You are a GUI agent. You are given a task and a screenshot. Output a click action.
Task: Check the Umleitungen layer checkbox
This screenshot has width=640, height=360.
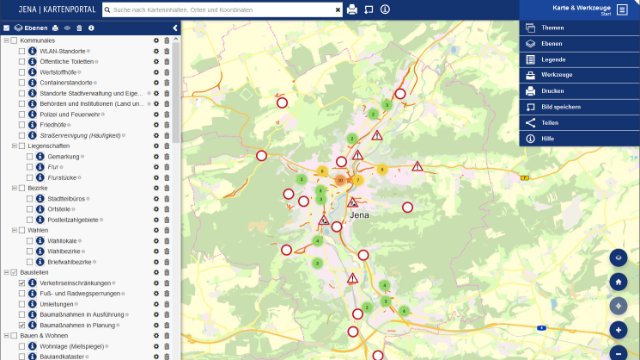coord(22,304)
